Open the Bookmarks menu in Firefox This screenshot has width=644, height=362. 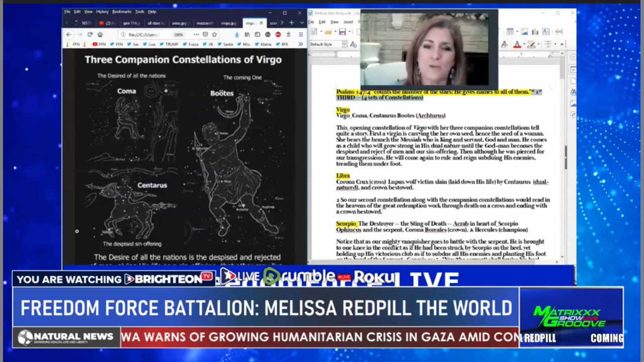121,12
